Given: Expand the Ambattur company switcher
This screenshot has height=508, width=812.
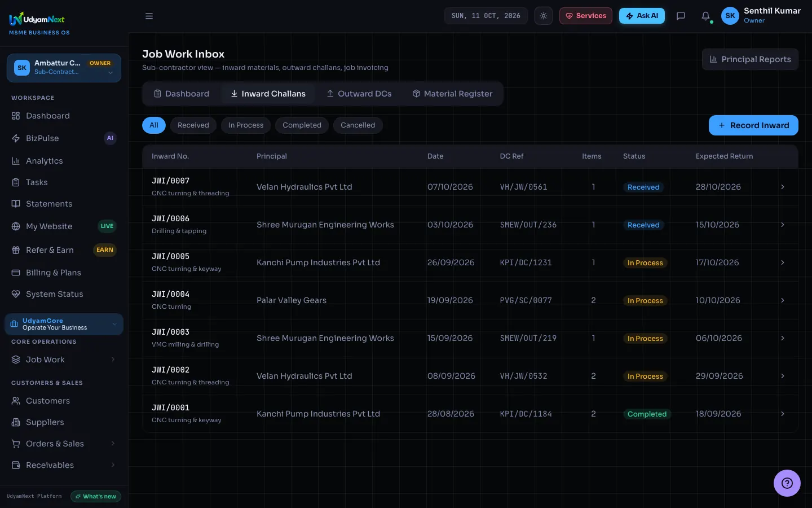Looking at the screenshot, I should 64,68.
